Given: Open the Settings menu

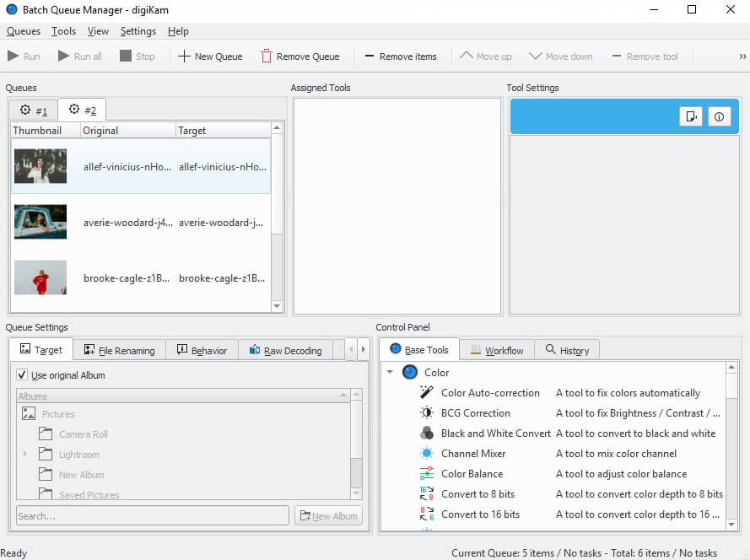Looking at the screenshot, I should [138, 31].
